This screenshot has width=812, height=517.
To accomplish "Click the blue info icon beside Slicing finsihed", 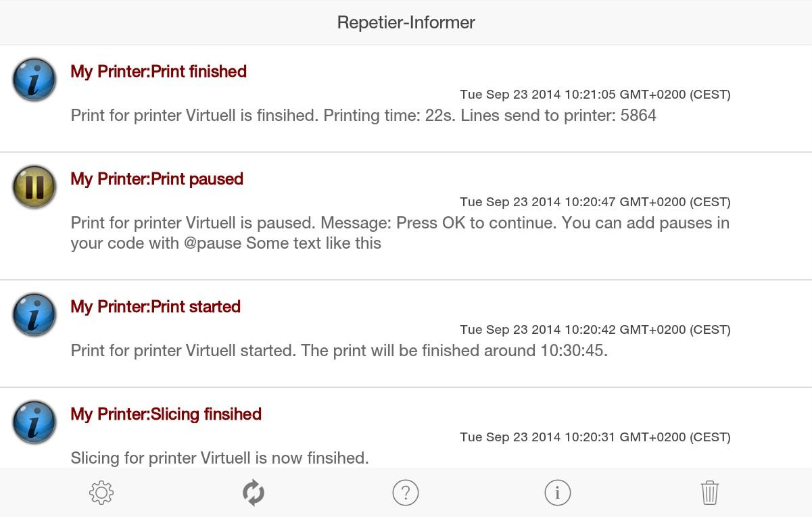I will (34, 422).
